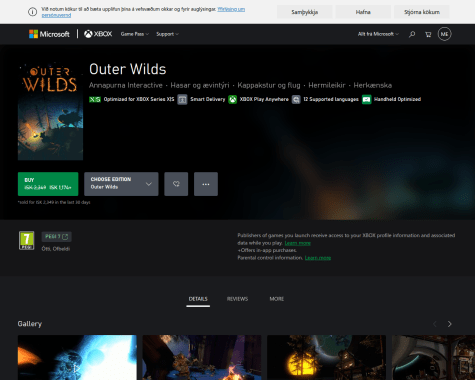Switch to the Reviews tab
475x380 pixels.
coord(237,299)
